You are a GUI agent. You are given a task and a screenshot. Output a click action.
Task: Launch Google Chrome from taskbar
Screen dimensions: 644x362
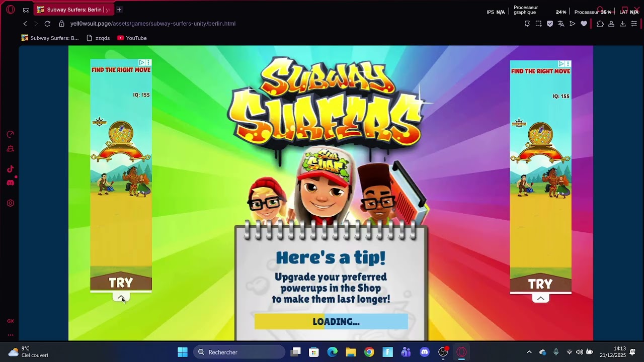(369, 352)
